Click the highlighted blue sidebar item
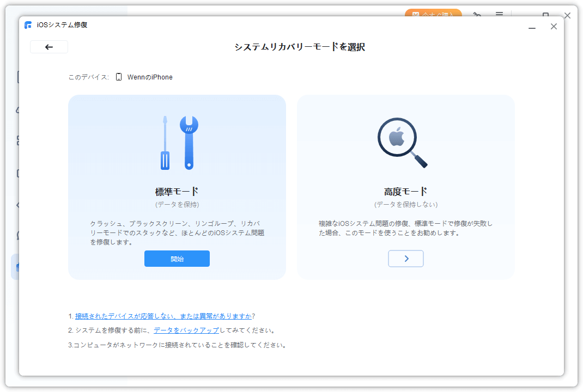 pyautogui.click(x=15, y=267)
